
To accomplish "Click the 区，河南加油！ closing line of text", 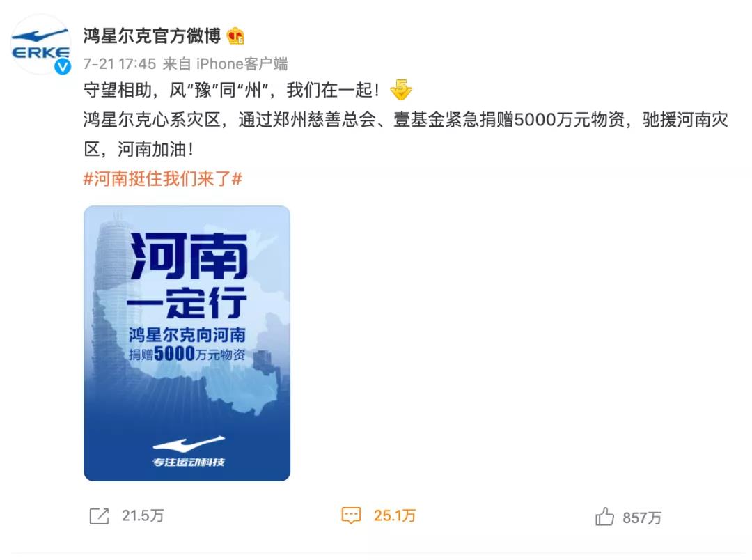I will [139, 149].
